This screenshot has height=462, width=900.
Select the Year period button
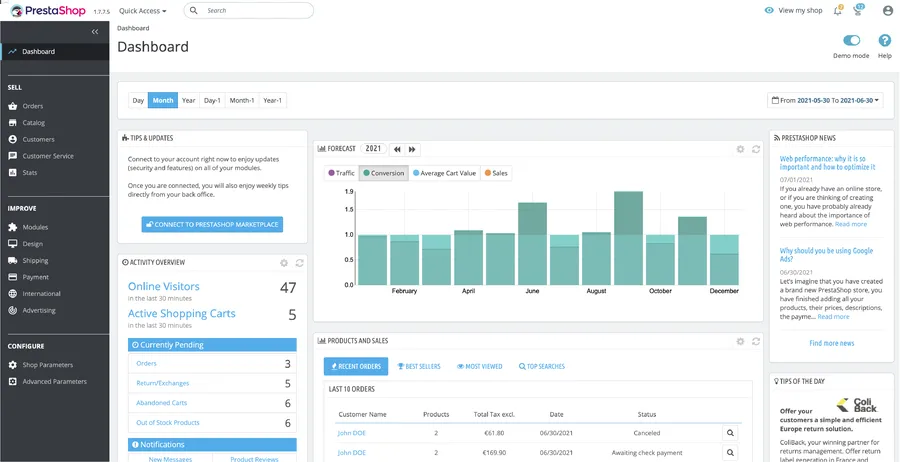coord(189,100)
